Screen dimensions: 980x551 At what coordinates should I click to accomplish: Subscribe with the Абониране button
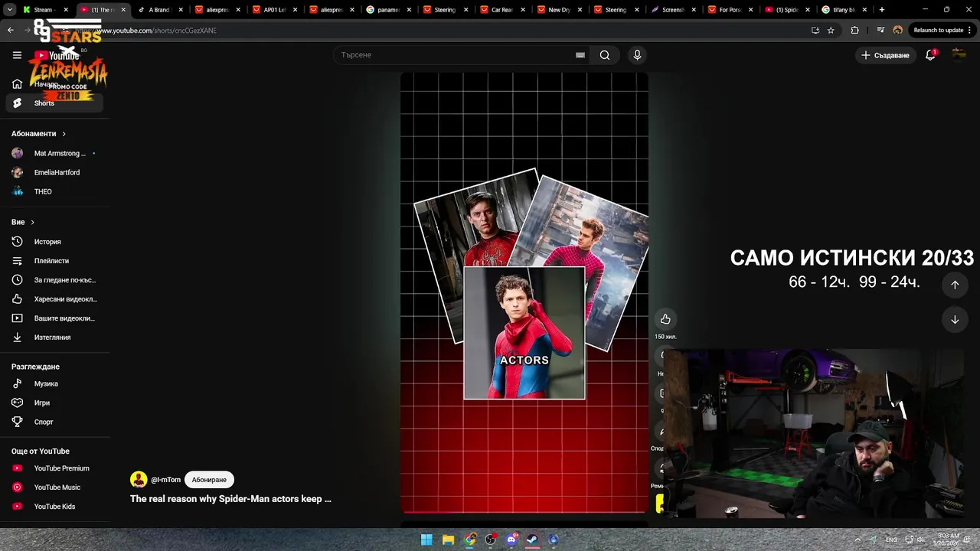point(209,480)
